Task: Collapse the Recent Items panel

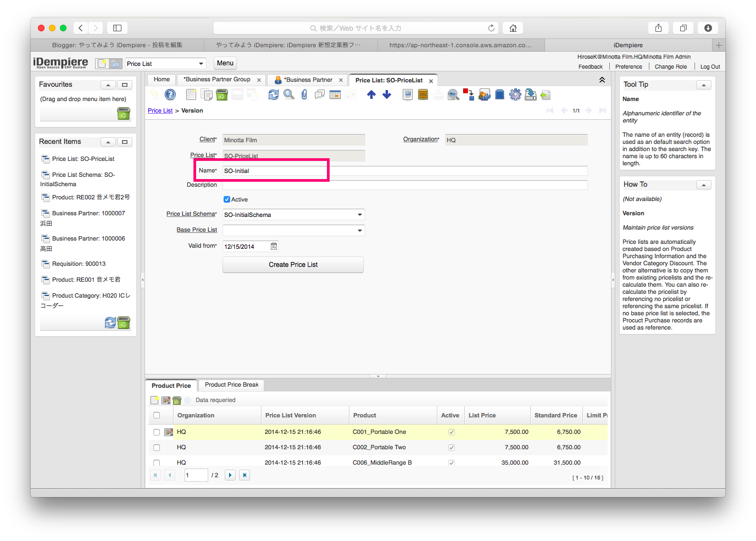Action: (108, 142)
